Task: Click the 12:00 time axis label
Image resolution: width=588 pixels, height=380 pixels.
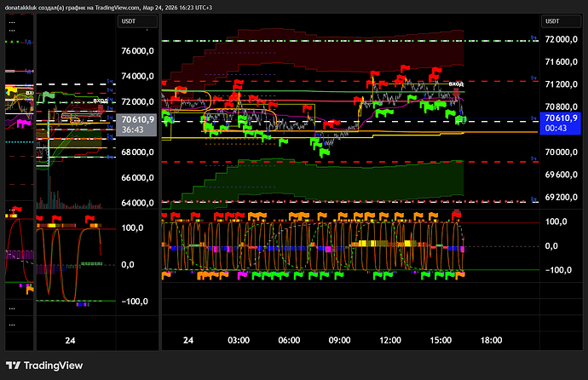Action: click(390, 340)
